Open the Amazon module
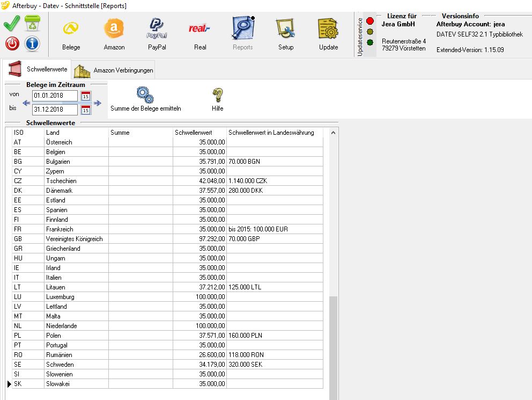The height and width of the screenshot is (400, 532). [114, 34]
